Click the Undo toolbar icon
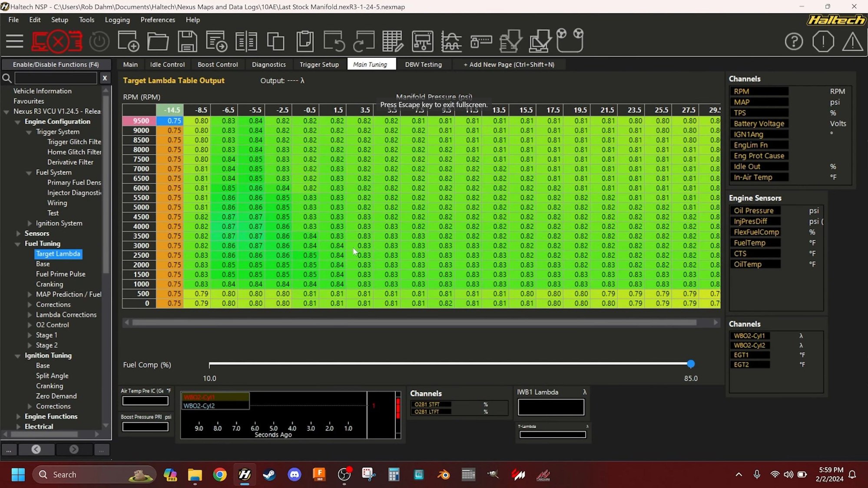 (x=334, y=41)
